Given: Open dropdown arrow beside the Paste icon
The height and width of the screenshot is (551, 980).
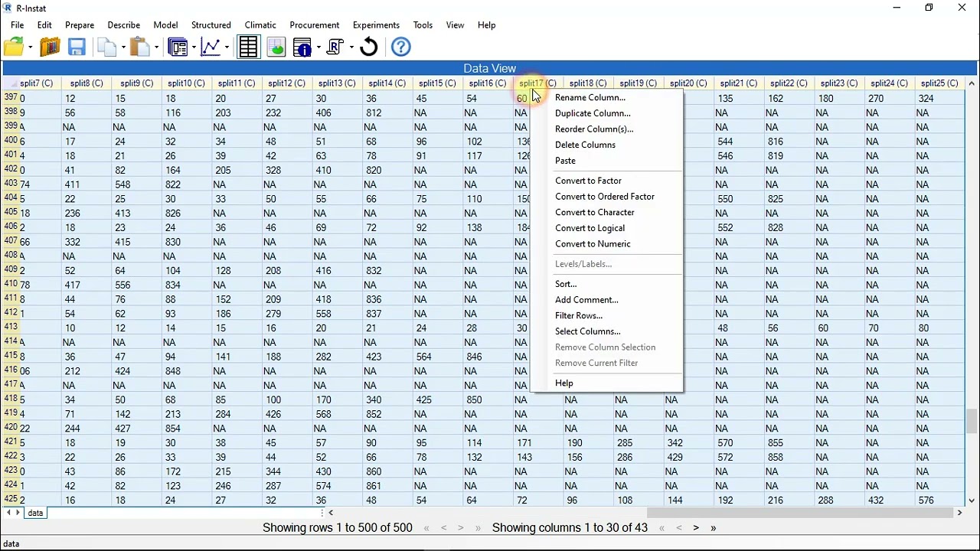Looking at the screenshot, I should coord(155,48).
